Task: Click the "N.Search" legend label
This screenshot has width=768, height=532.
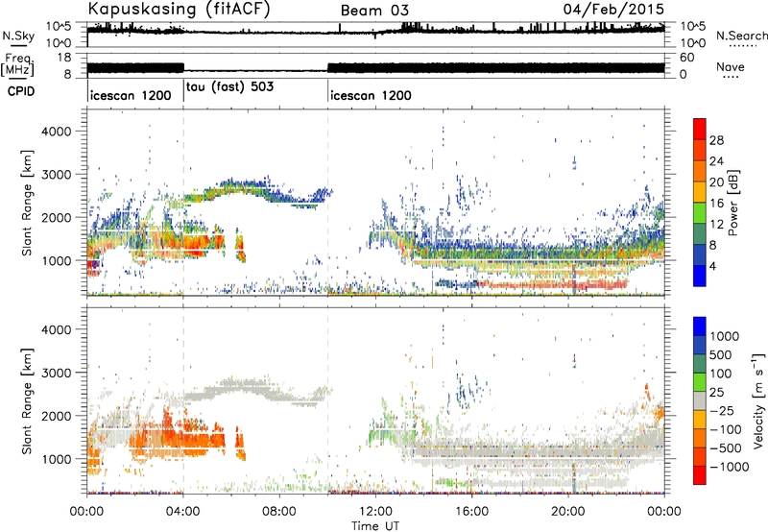Action: [x=742, y=36]
